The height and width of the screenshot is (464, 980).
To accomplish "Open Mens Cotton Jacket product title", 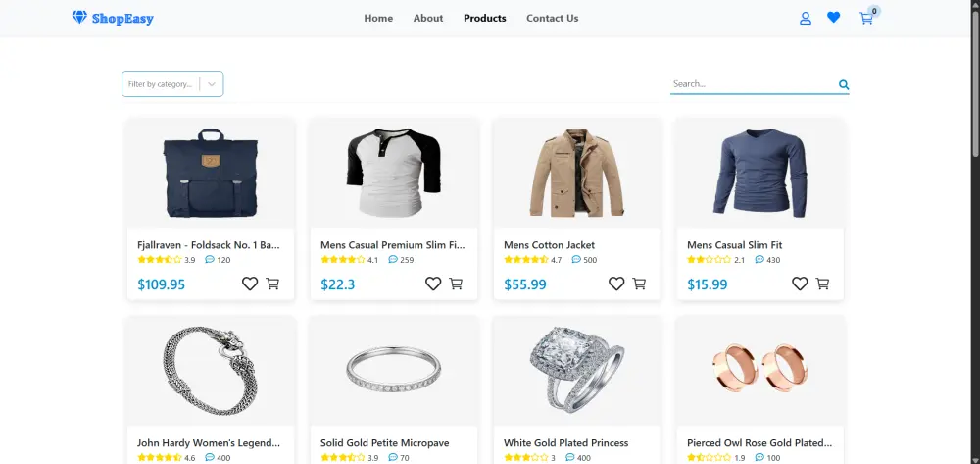I will 549,245.
